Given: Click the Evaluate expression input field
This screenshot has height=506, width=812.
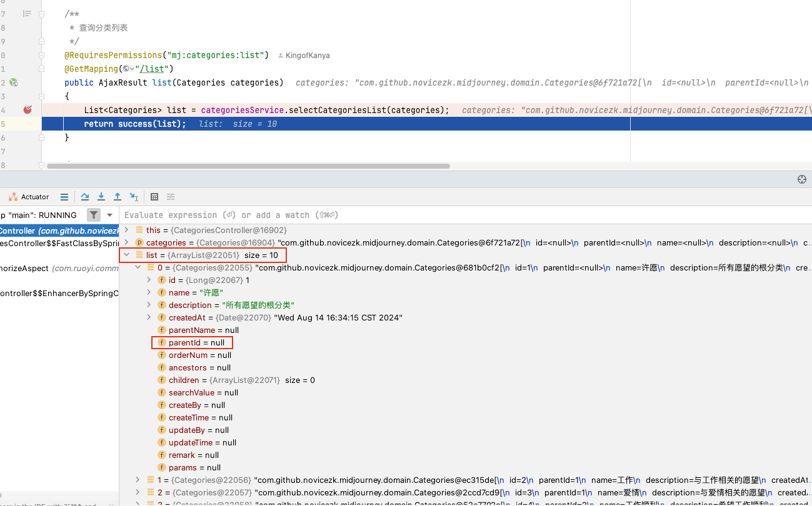Looking at the screenshot, I should (465, 215).
